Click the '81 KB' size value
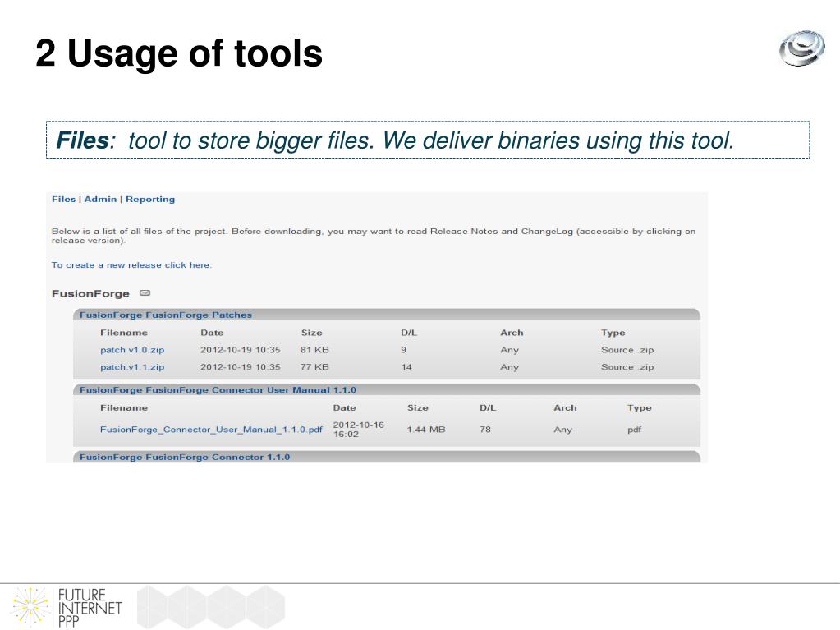This screenshot has height=630, width=840. (x=314, y=350)
